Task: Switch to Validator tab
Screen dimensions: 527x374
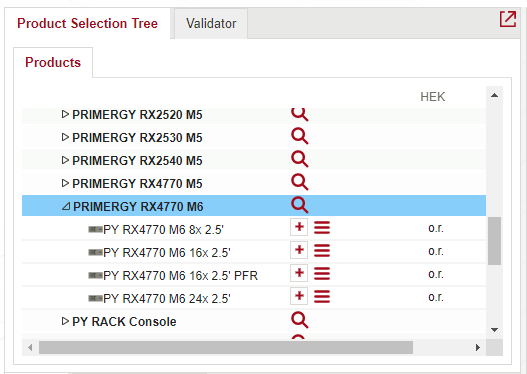Action: (x=211, y=24)
